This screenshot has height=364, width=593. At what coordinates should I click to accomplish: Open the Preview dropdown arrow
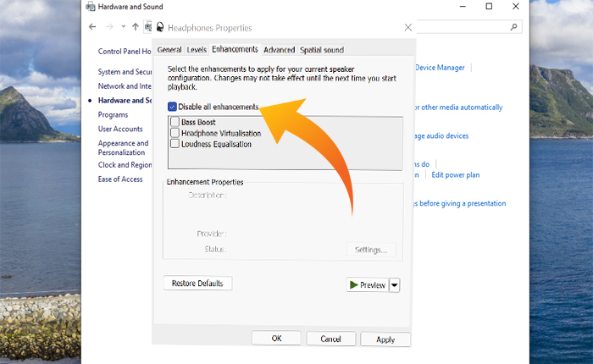pos(395,285)
